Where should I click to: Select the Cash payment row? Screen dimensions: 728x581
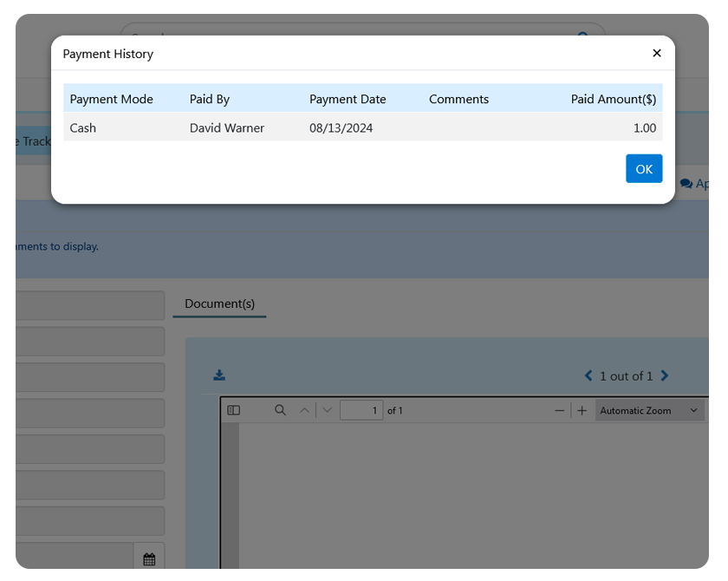tap(83, 128)
